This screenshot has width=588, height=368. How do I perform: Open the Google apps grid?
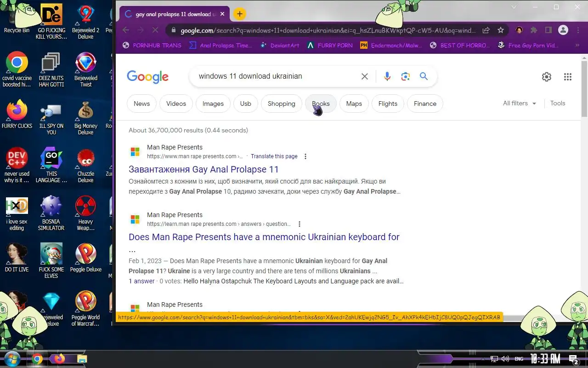pyautogui.click(x=568, y=77)
